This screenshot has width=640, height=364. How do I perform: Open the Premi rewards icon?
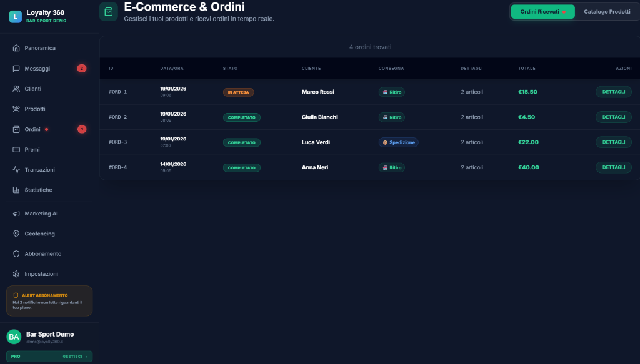click(x=15, y=149)
